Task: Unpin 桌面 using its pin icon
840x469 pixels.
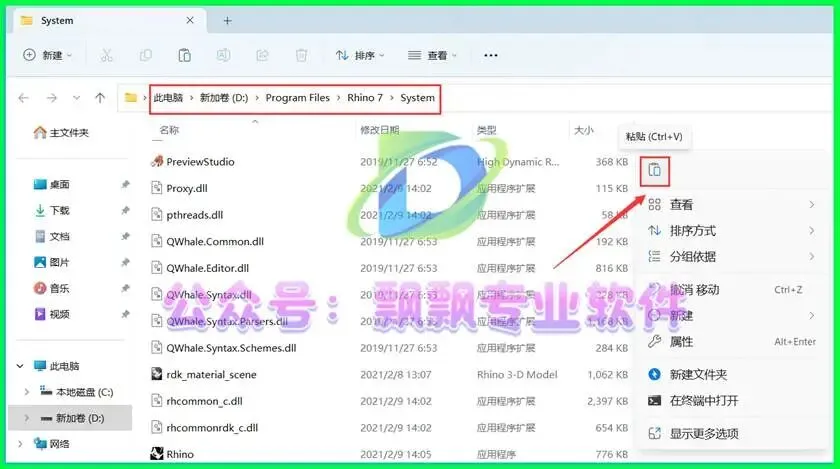Action: coord(125,184)
